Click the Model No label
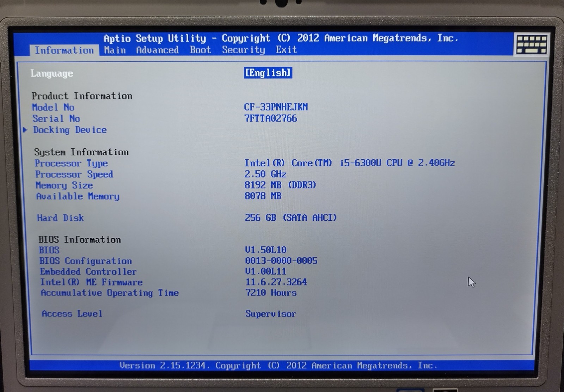Screen dimensions: 564x392 53,107
